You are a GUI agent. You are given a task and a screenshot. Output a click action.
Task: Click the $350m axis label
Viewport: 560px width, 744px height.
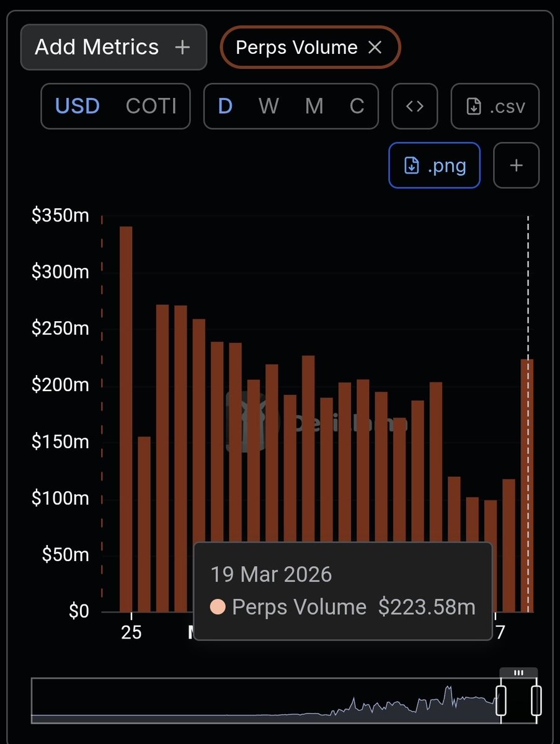pyautogui.click(x=60, y=216)
